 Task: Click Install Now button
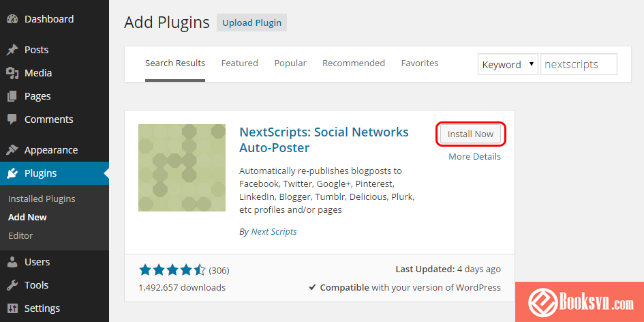coord(471,134)
